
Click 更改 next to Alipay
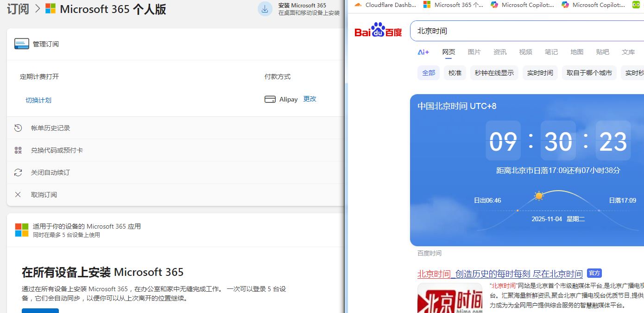tap(309, 99)
